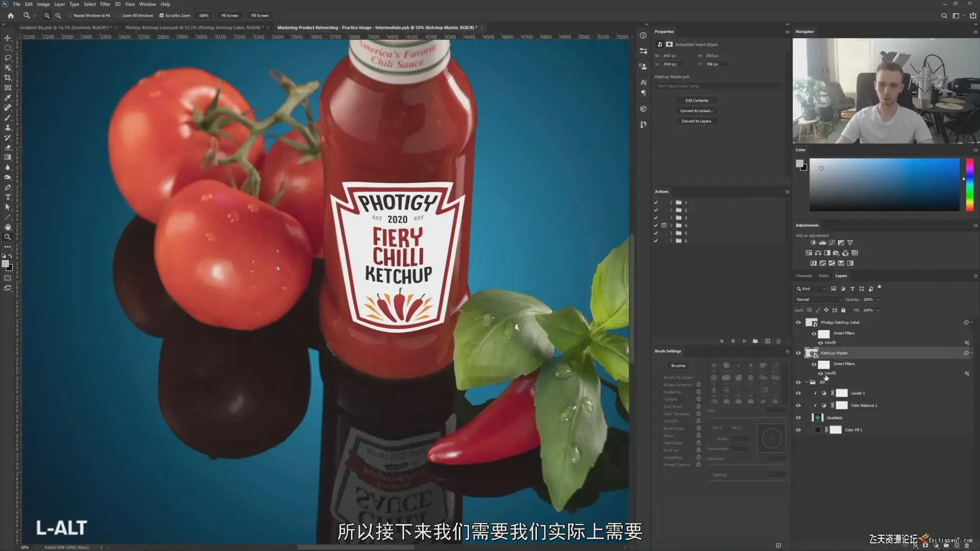Create new action set folder icon

755,341
